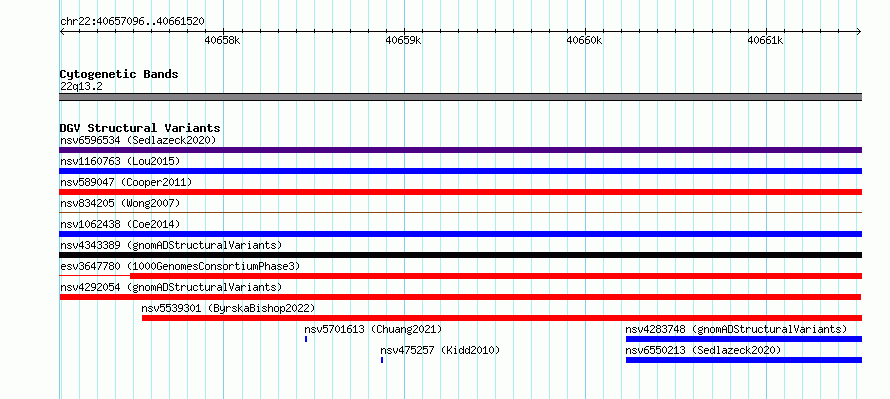890x399 pixels.
Task: Click the nsv6550213 (Sedlazeck2020) label
Action: point(703,350)
